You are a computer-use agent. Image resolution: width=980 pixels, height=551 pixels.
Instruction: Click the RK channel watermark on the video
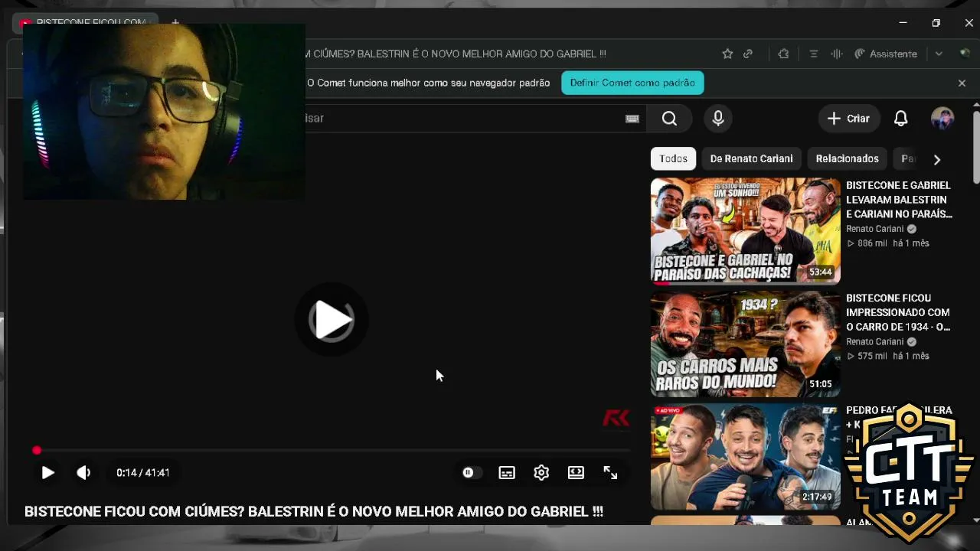[x=616, y=418]
